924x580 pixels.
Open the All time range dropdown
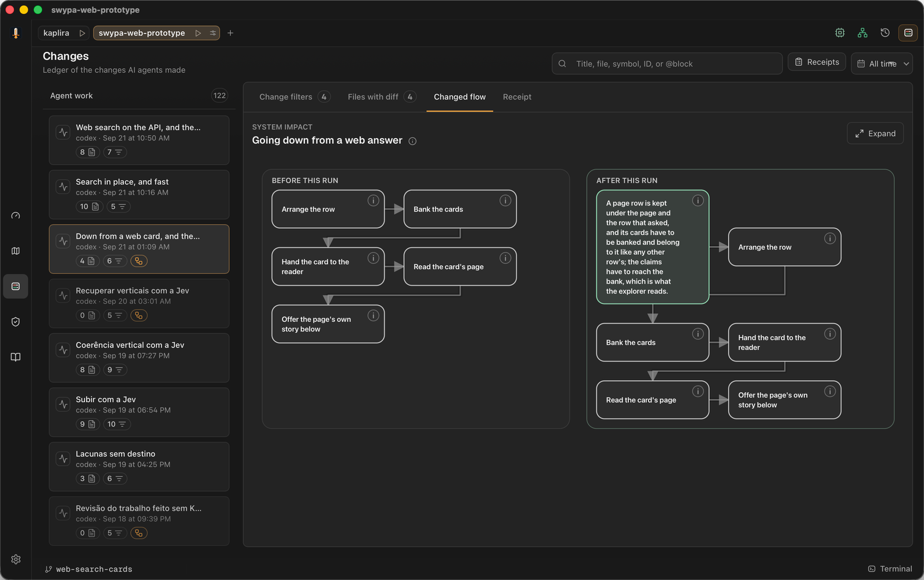tap(882, 64)
